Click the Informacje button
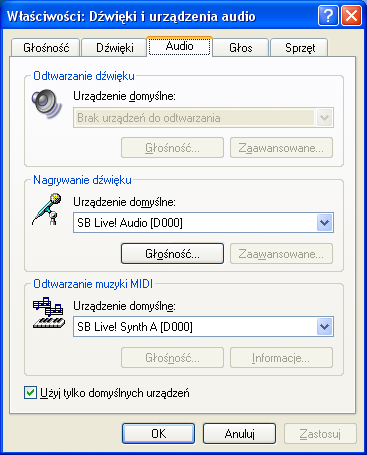Image resolution: width=367 pixels, height=455 pixels. pos(281,358)
